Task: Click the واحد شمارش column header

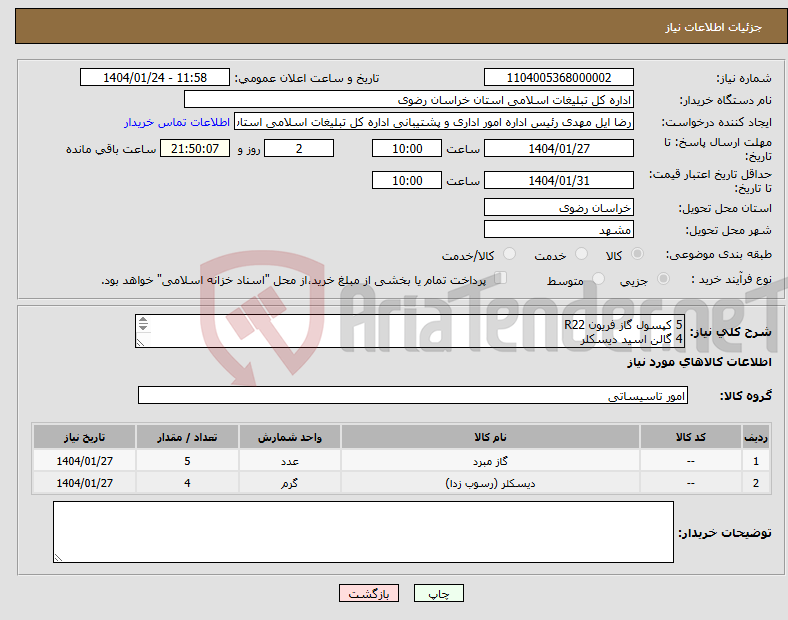Action: [x=289, y=437]
